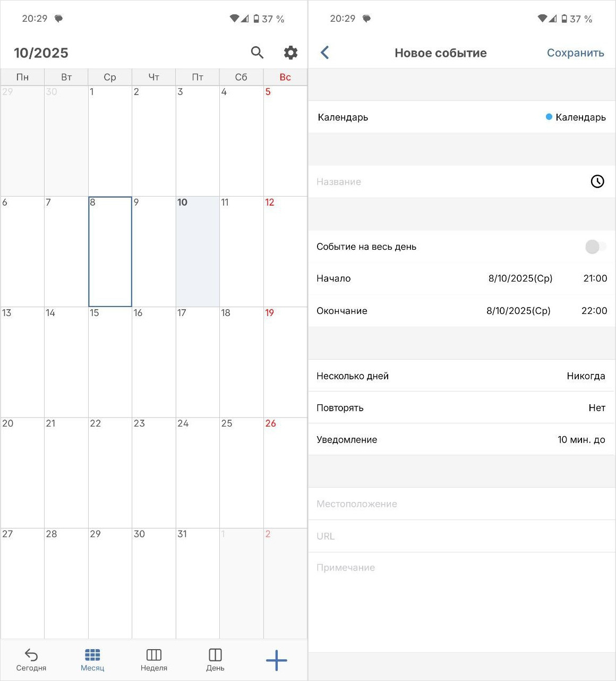Select October 15 in month grid
This screenshot has height=681, width=616.
coord(110,361)
